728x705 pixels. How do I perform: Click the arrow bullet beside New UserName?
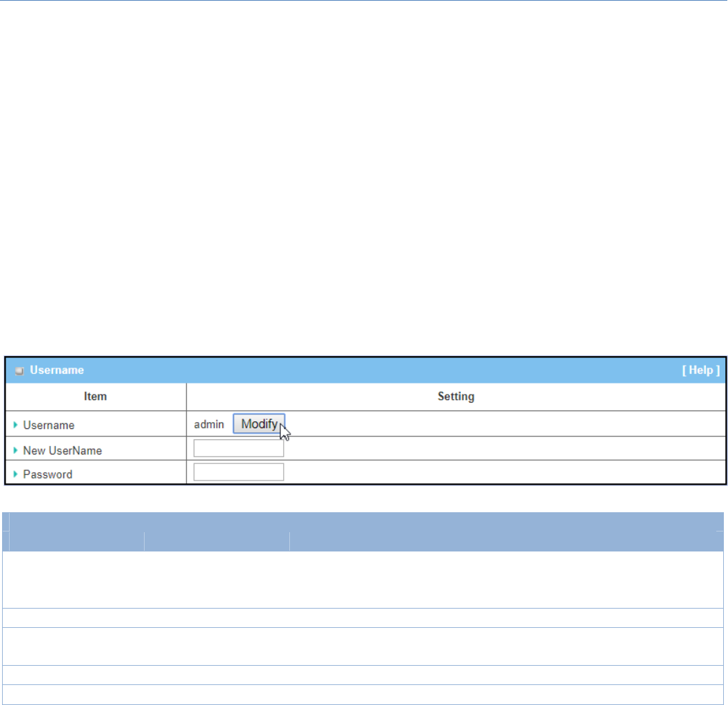coord(15,450)
